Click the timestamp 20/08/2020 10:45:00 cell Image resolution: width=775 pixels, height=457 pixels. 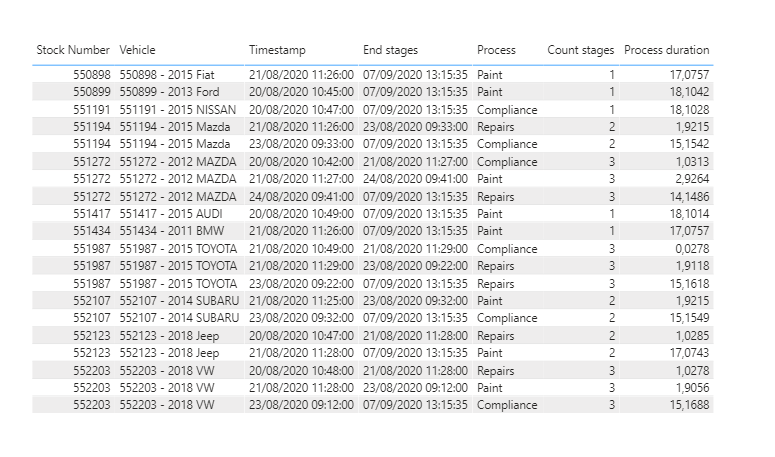pos(301,92)
